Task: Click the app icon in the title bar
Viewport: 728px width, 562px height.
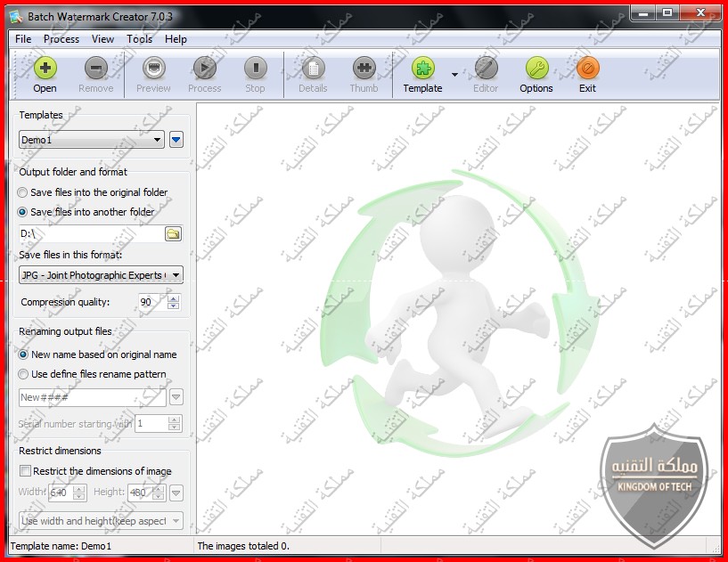Action: [x=16, y=17]
